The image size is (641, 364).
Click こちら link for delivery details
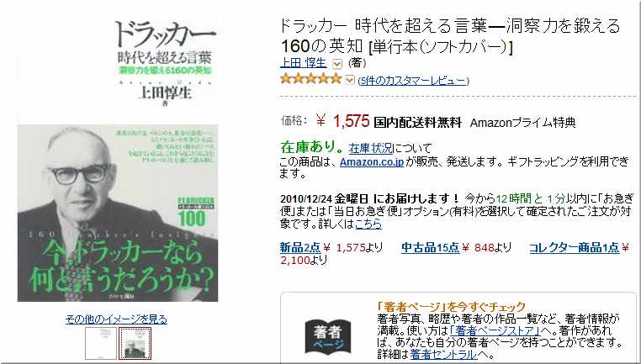368,224
